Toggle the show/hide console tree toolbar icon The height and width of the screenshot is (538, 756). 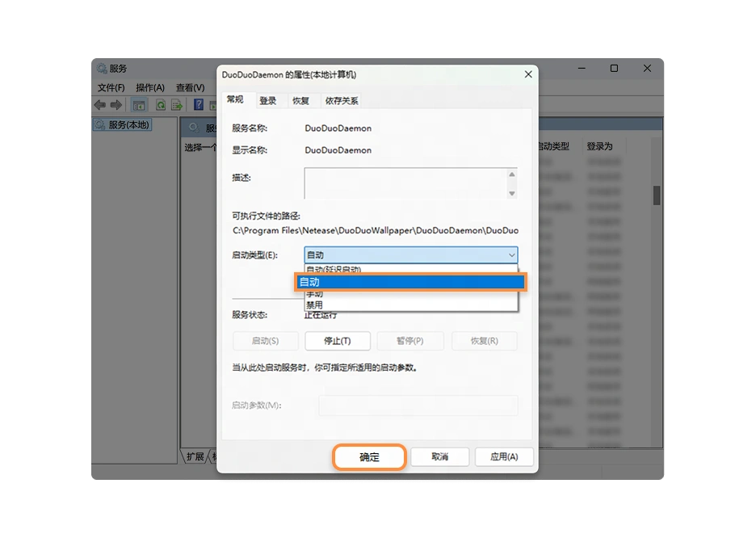click(x=139, y=105)
